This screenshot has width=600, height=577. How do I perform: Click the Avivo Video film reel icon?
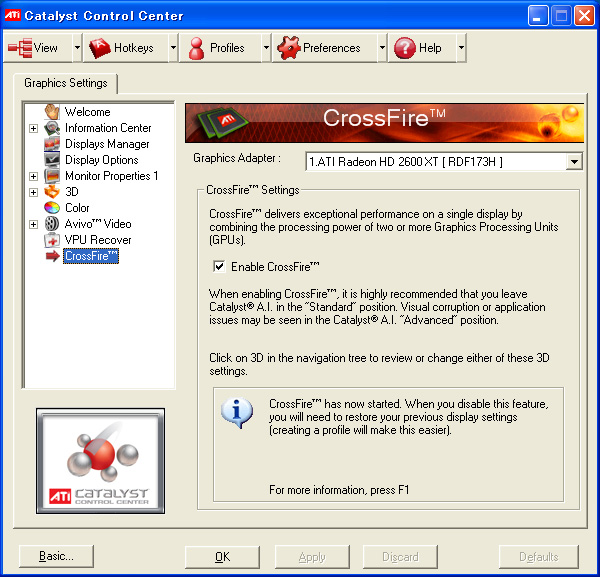52,224
